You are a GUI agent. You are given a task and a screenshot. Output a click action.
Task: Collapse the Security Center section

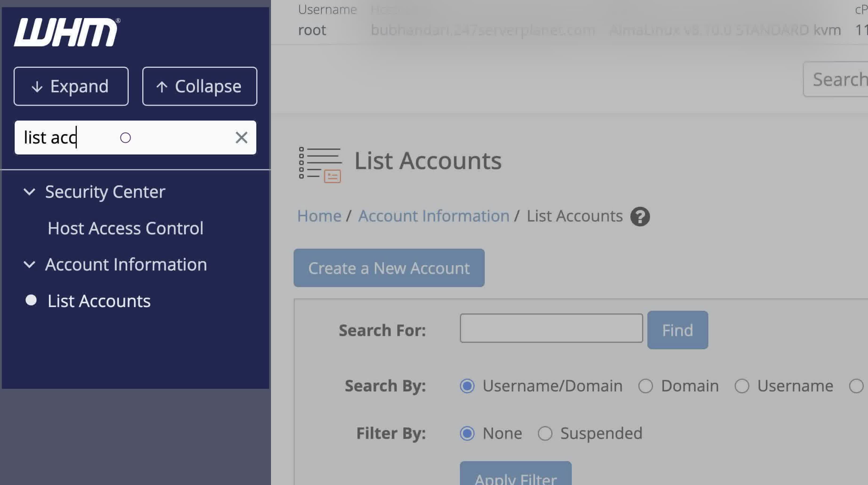pos(30,192)
